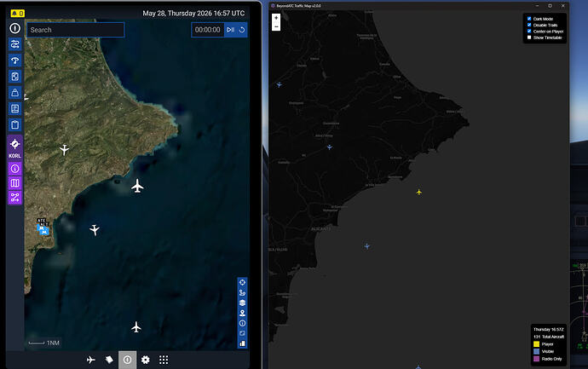Viewport: 588px width, 369px height.
Task: Toggle the Dark Mode checkbox
Action: coord(529,19)
